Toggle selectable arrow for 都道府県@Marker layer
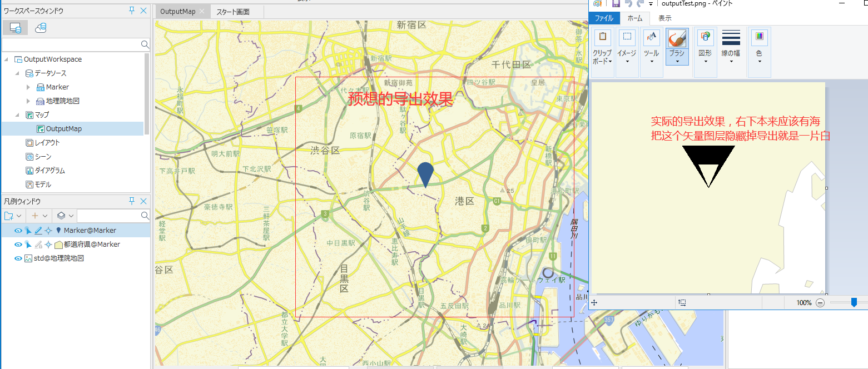This screenshot has width=868, height=369. coord(28,245)
